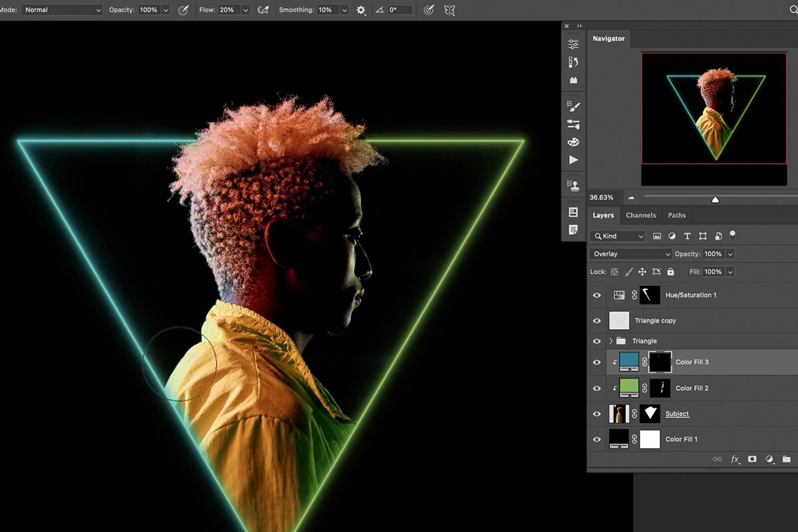Click the zoom out mountain button
Screen dimensions: 798x532
(x=631, y=198)
